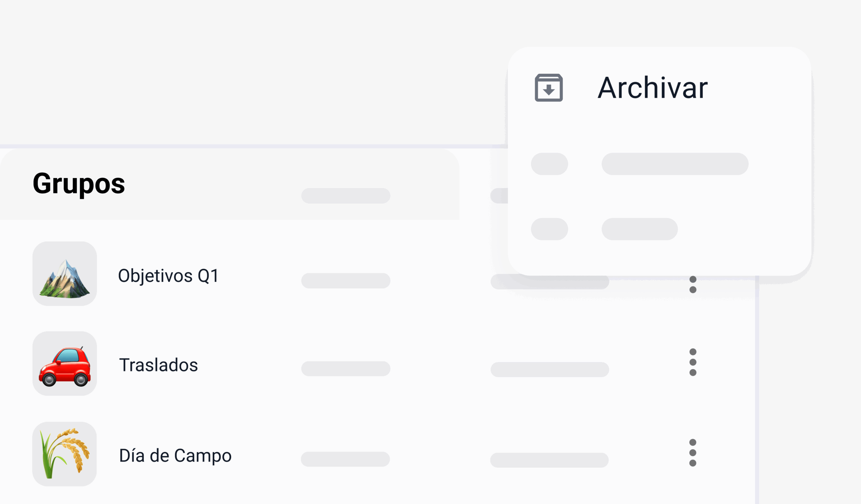Click the short placeholder pill in Objetivos Q1 row
861x504 pixels.
pos(346,281)
